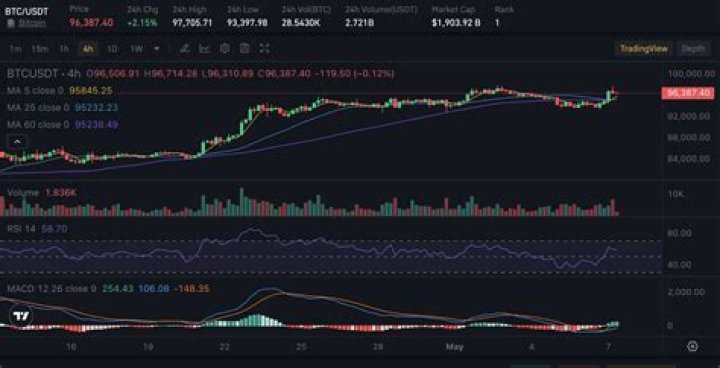
Task: Click the small Bitcoin coin icon
Action: (x=11, y=23)
